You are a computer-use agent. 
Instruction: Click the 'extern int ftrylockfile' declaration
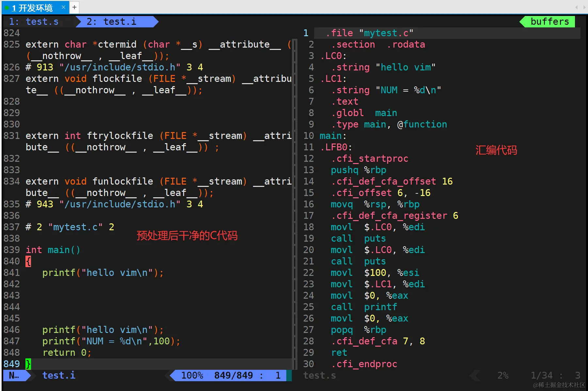pyautogui.click(x=158, y=141)
